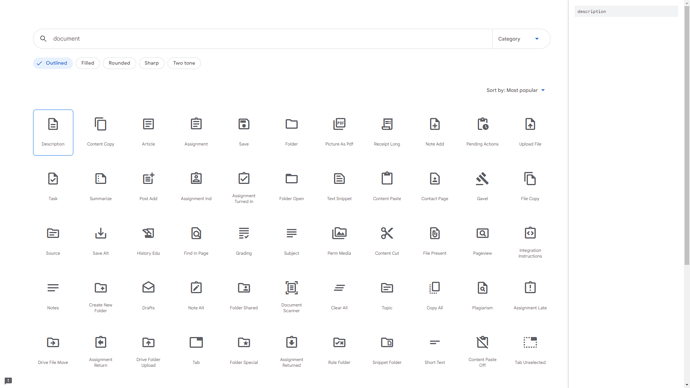Select the Note Alt icon
The width and height of the screenshot is (690, 388).
click(196, 287)
